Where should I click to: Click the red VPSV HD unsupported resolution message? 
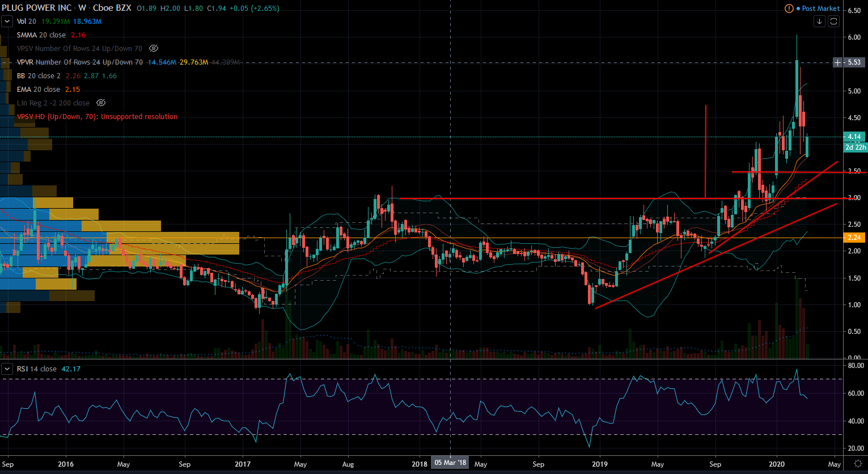click(x=97, y=117)
